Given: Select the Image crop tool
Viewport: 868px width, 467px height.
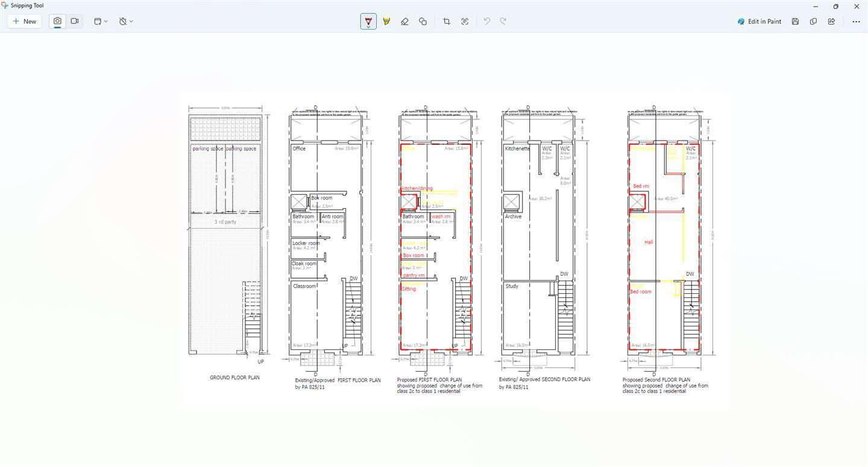Looking at the screenshot, I should [x=447, y=21].
